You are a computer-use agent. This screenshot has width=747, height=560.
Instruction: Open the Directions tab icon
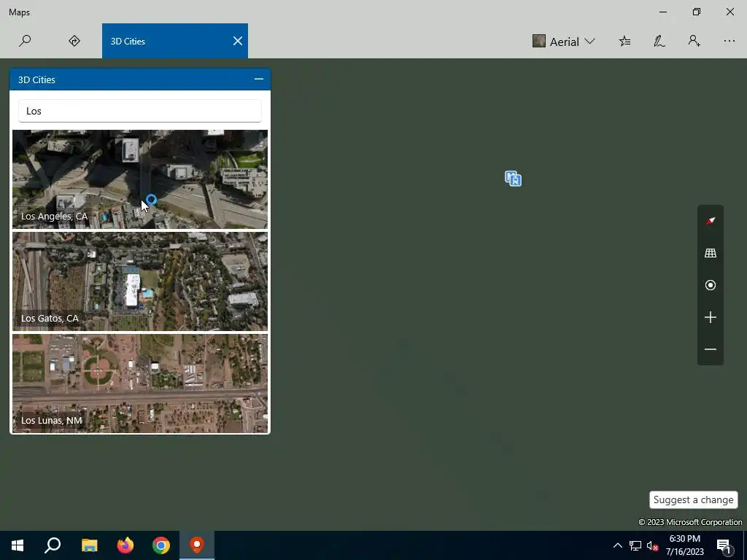click(x=74, y=41)
